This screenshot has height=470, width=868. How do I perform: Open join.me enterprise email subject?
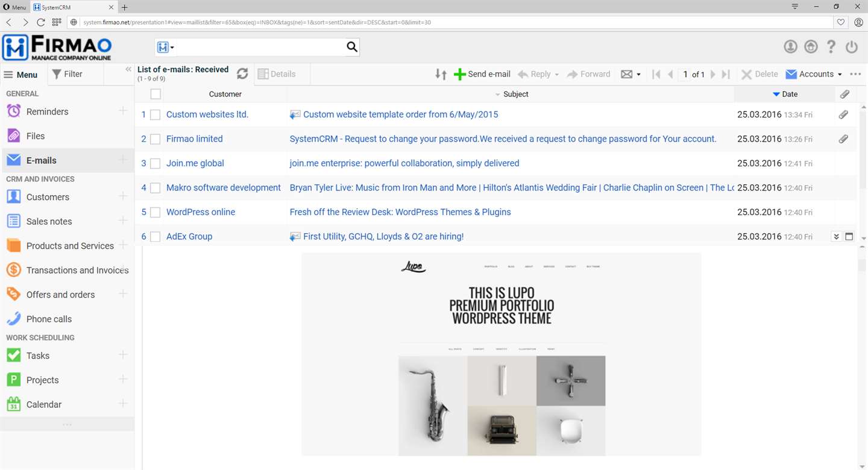point(404,163)
